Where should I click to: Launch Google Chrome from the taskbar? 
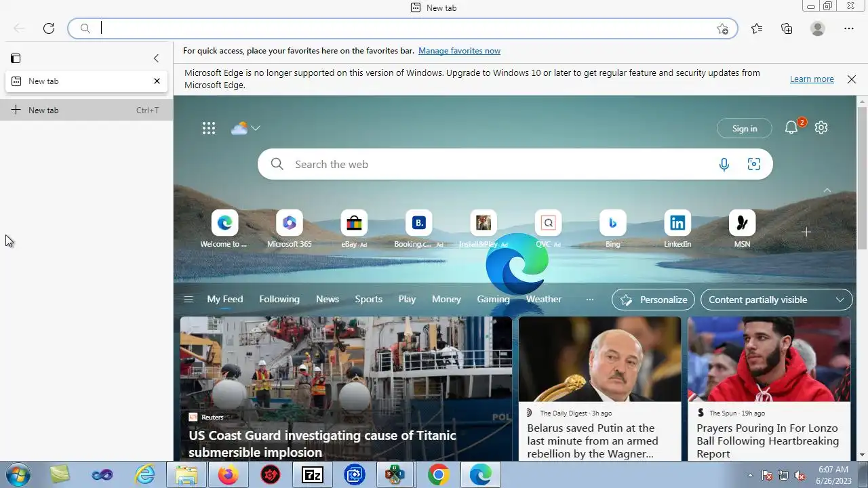pyautogui.click(x=438, y=475)
